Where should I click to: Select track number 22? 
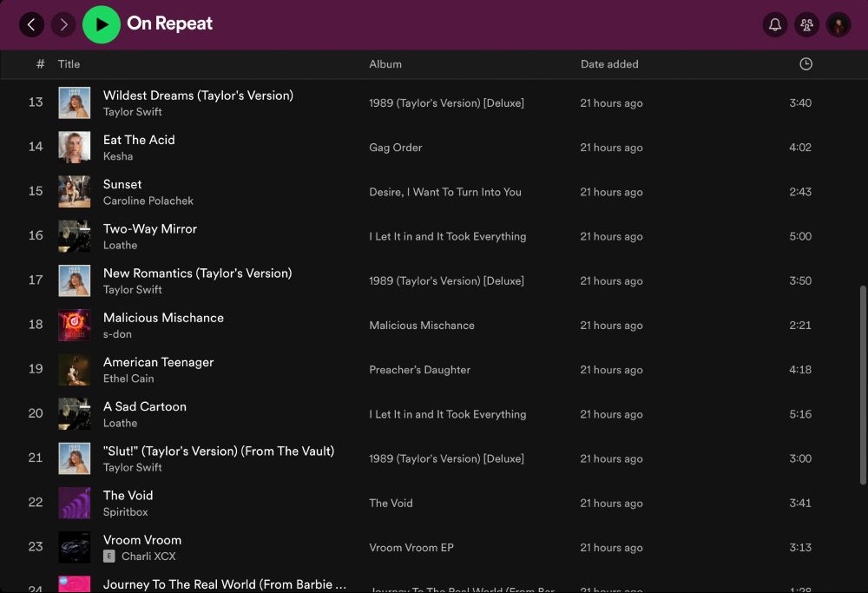click(36, 502)
